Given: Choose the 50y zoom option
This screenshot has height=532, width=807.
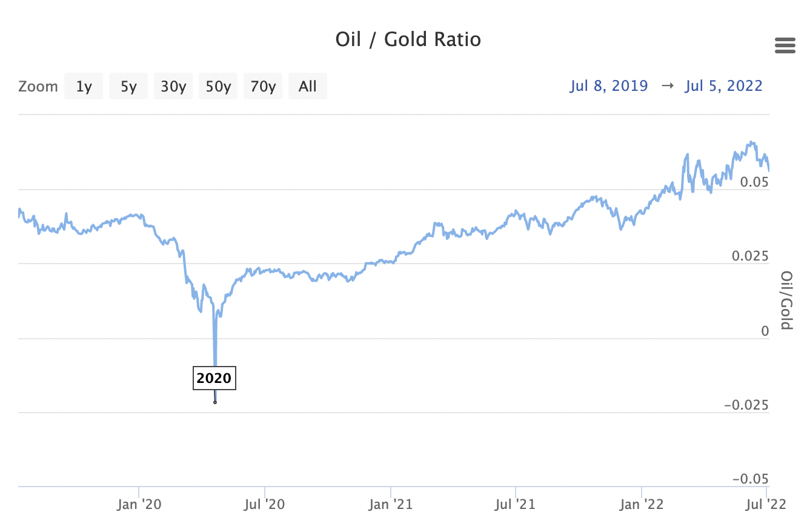Looking at the screenshot, I should point(218,86).
